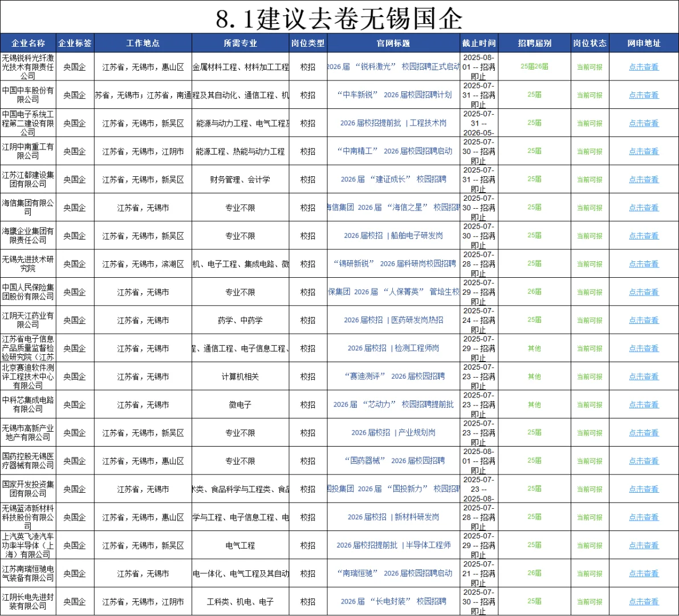
Task: Click the title cell 2026届校招 | 船舶电子研发岗
Action: tap(393, 236)
